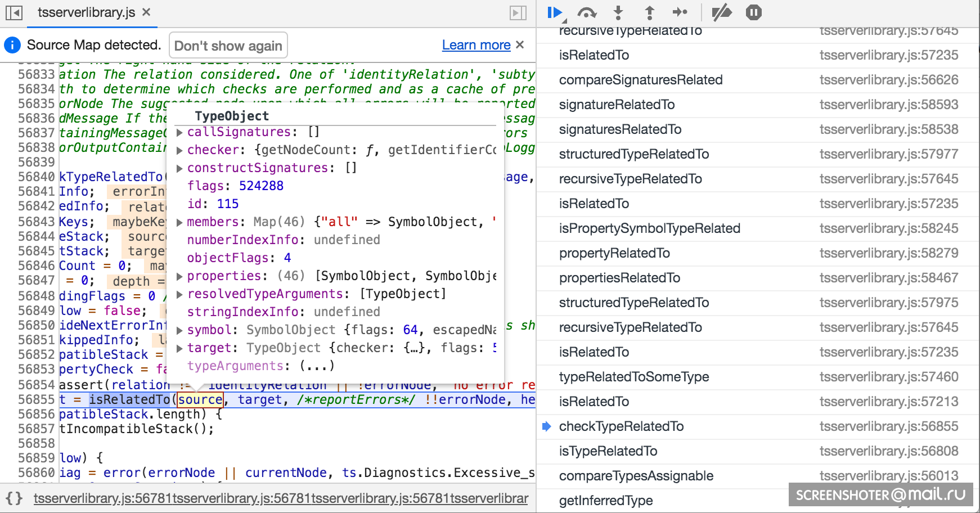
Task: Toggle pause on exceptions
Action: point(753,12)
